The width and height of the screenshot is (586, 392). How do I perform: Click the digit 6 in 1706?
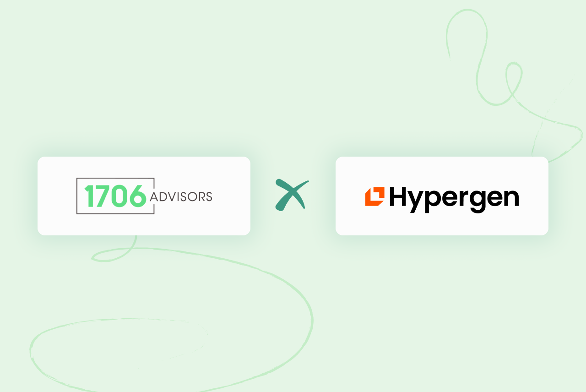138,196
